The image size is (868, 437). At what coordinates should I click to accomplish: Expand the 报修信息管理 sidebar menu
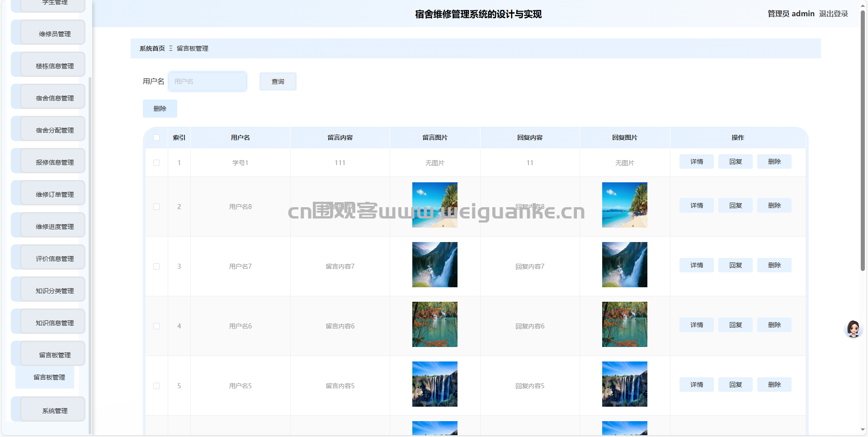48,161
